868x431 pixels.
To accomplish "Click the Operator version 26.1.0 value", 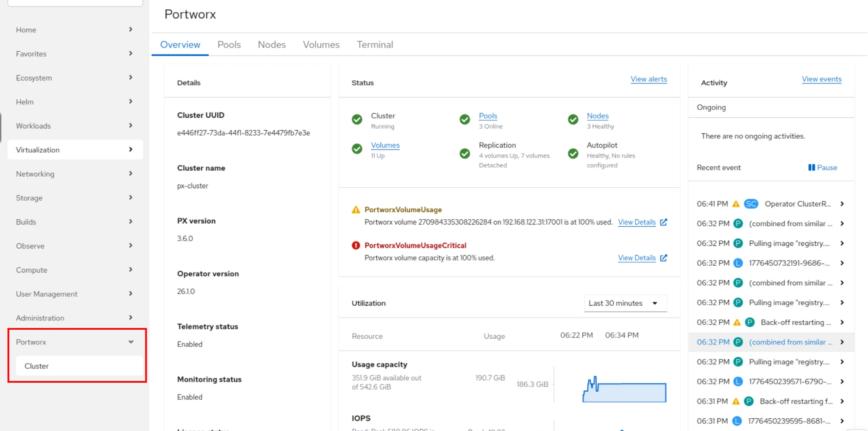I will coord(186,292).
